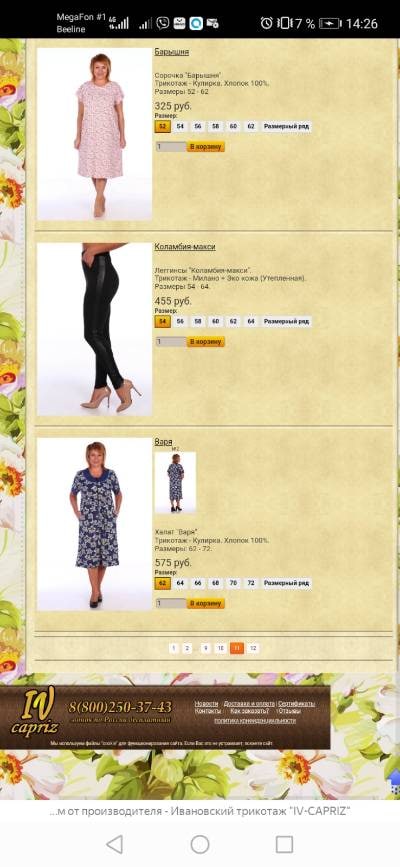This screenshot has width=400, height=867.
Task: Select size 60 for Коламбия-макси leggings
Action: 215,321
